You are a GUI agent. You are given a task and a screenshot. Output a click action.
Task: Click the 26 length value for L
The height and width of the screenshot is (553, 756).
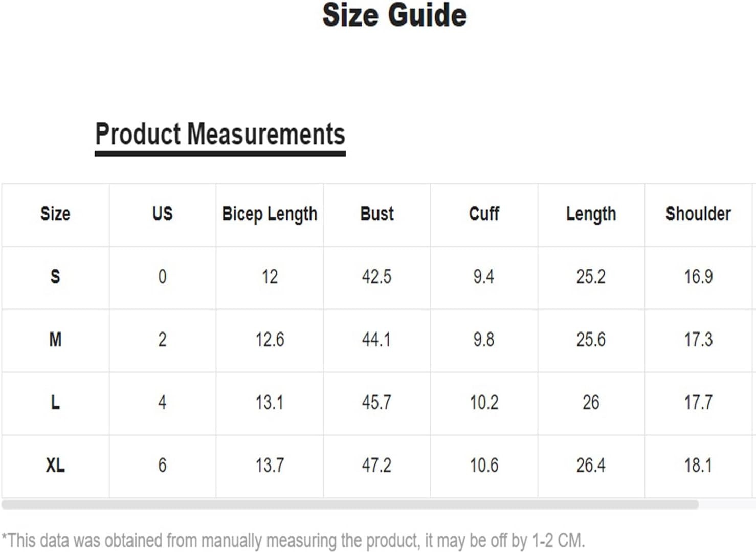[x=591, y=403]
